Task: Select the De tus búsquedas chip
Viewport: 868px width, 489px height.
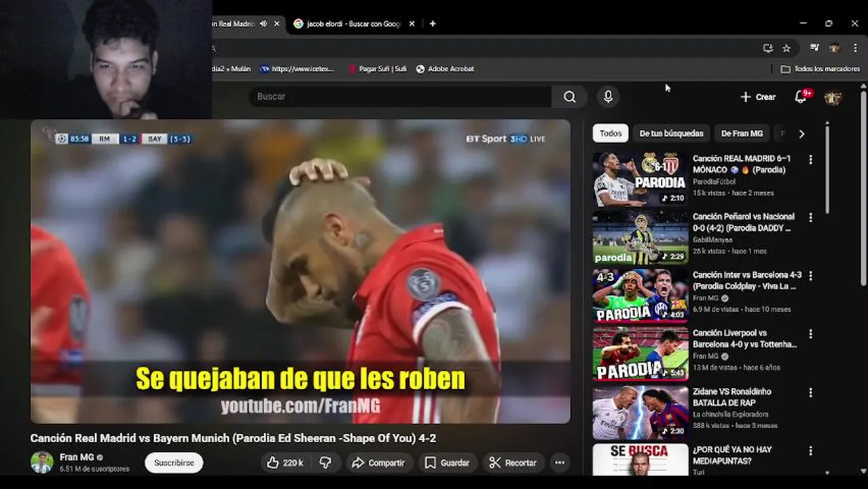Action: click(672, 134)
